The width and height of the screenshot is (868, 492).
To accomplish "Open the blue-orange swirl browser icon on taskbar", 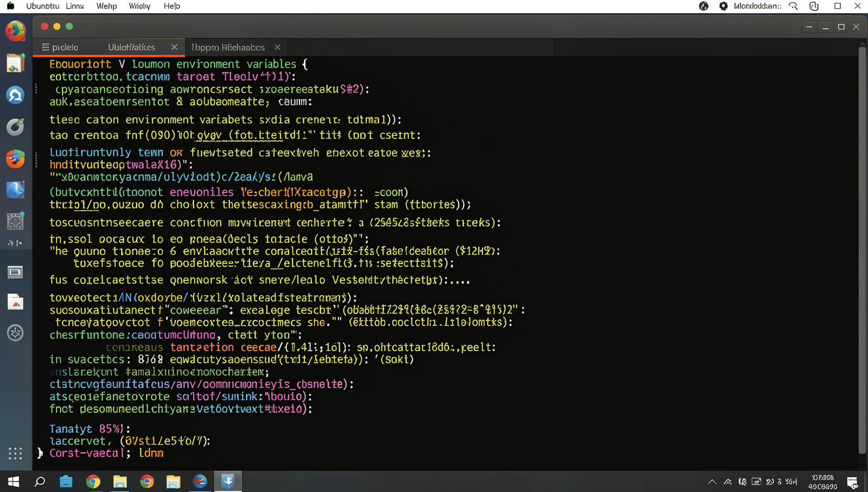I will [200, 482].
